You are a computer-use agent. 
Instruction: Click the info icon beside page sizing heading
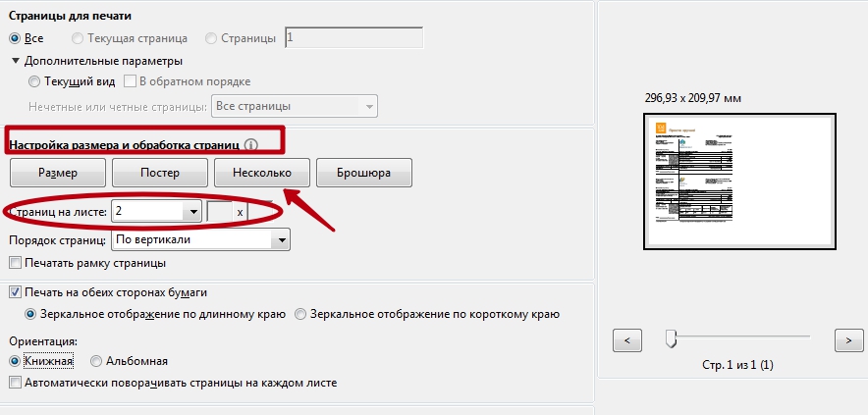click(250, 145)
